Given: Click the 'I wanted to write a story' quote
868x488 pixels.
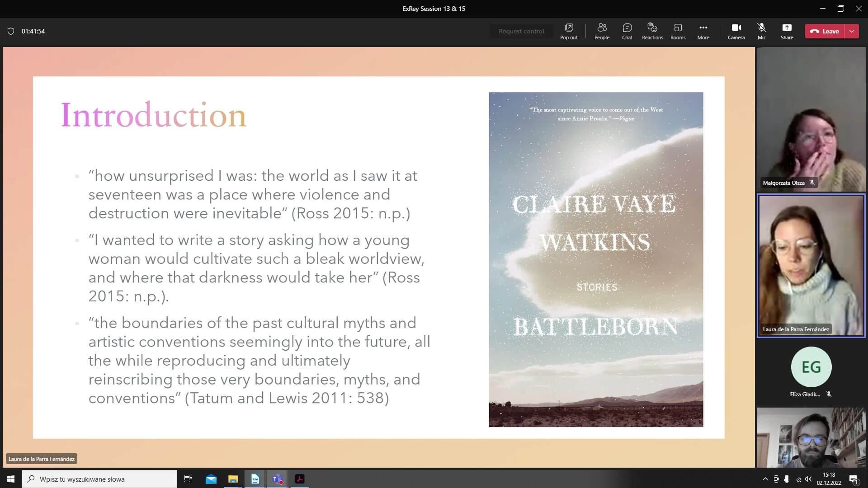Looking at the screenshot, I should pos(256,267).
